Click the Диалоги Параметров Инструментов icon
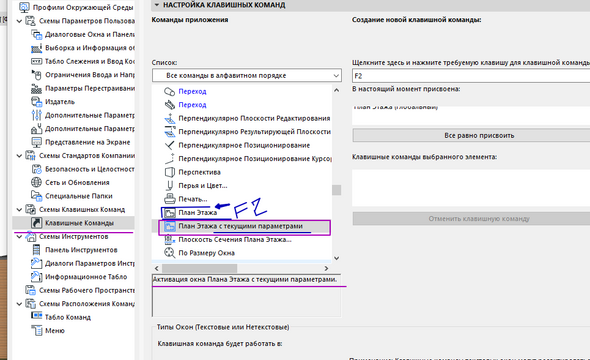This screenshot has height=360, width=590. (x=36, y=263)
